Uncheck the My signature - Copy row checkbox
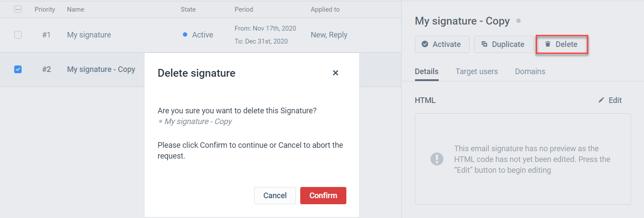Screen dimensions: 644x218 pos(18,69)
